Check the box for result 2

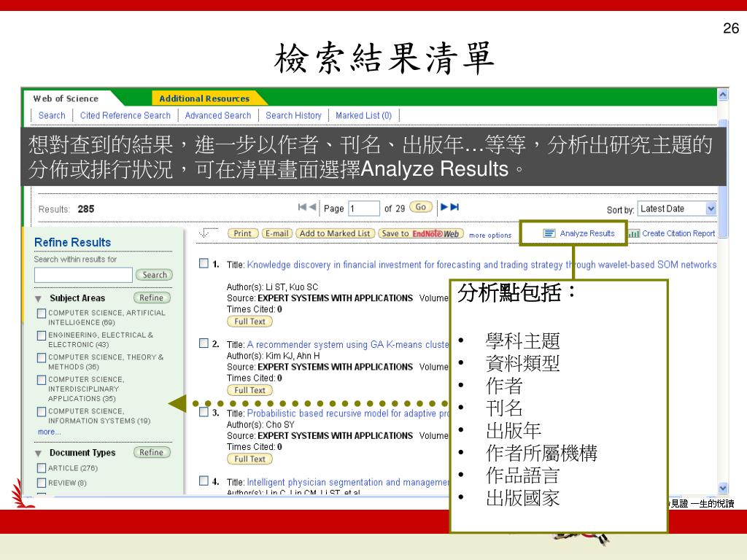(204, 343)
